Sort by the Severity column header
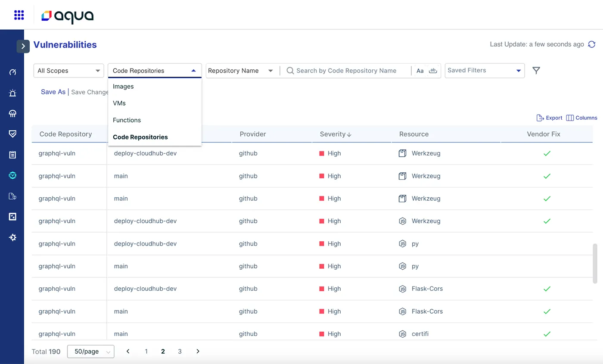The width and height of the screenshot is (603, 364). tap(336, 134)
